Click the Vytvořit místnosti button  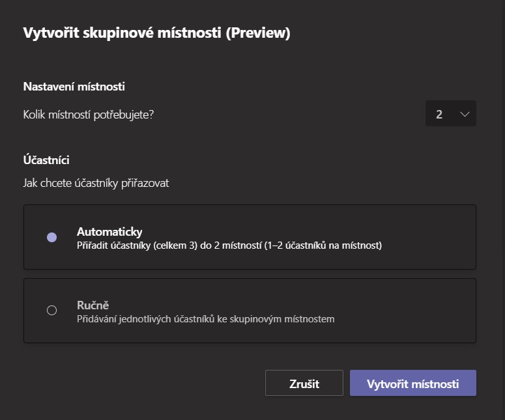tap(413, 383)
